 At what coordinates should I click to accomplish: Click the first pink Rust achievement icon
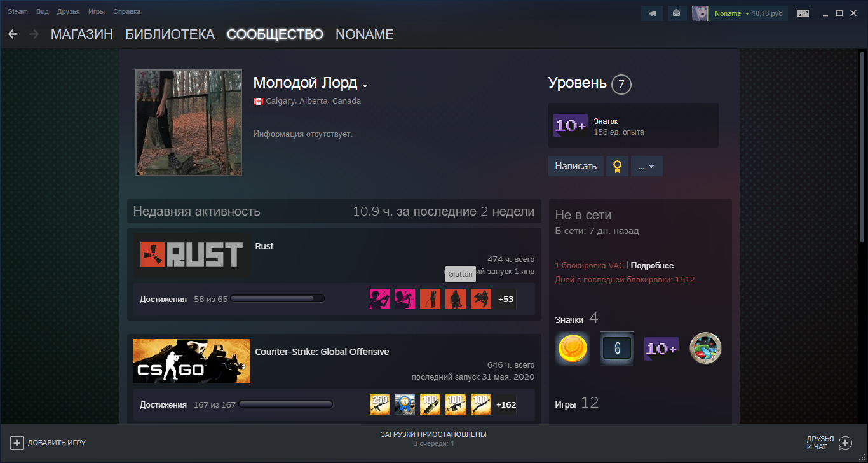point(380,299)
